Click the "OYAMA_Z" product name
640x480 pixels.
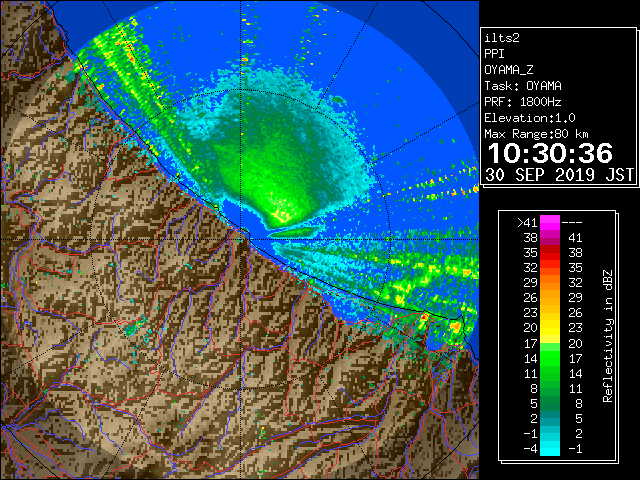509,70
